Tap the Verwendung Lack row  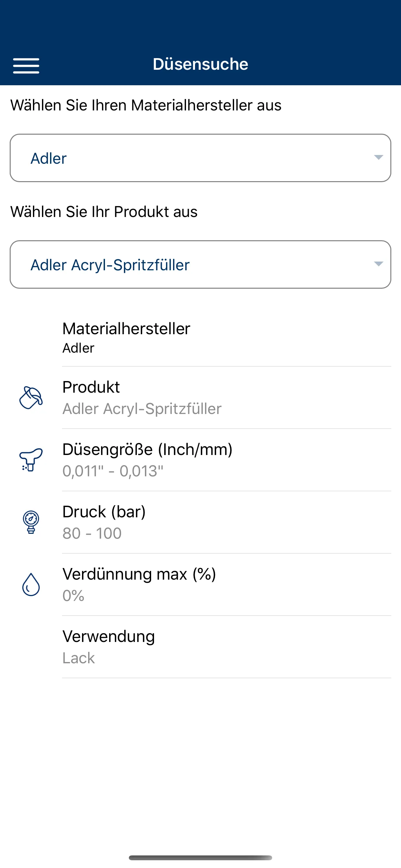226,647
